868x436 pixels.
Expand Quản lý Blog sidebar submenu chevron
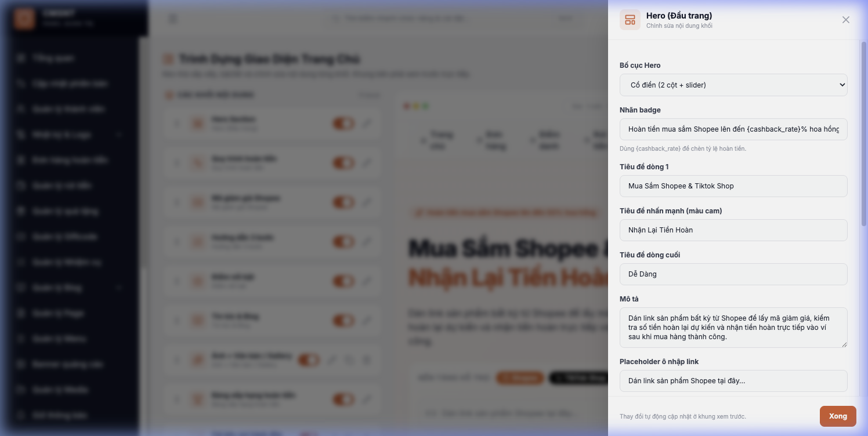tap(120, 288)
